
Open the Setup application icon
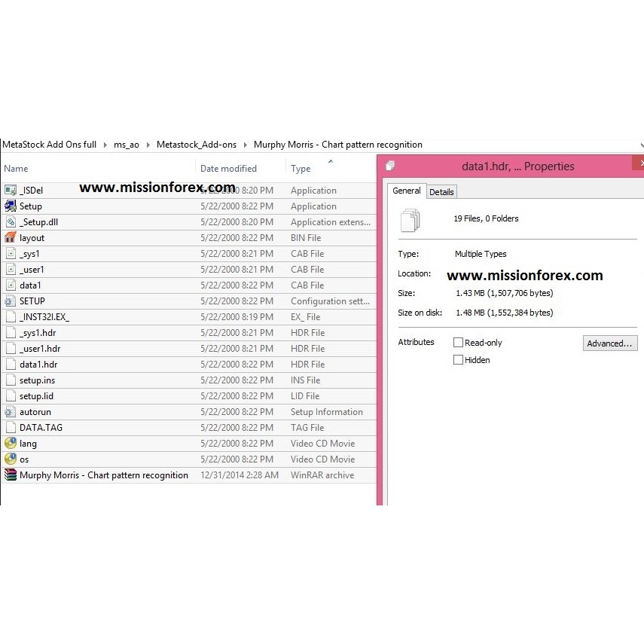11,206
